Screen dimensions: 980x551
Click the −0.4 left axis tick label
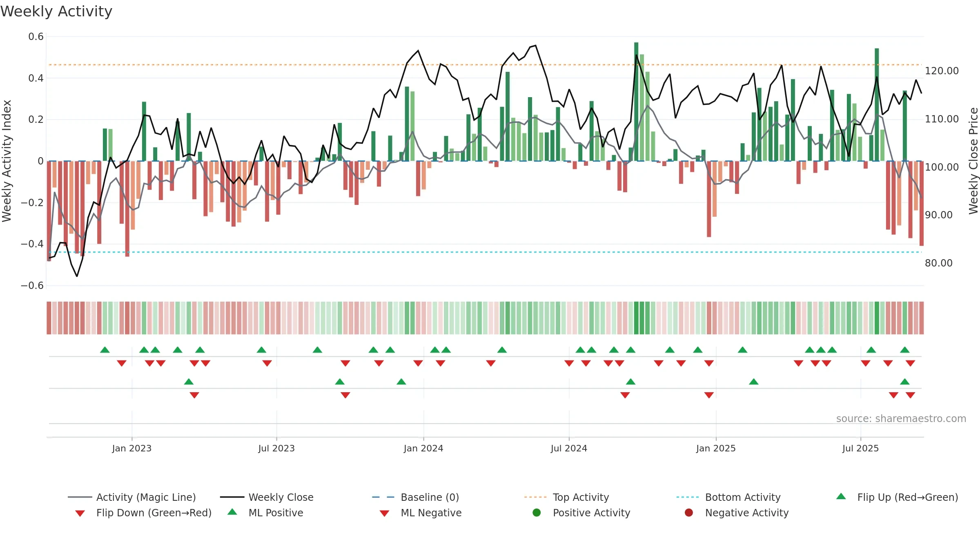(32, 244)
